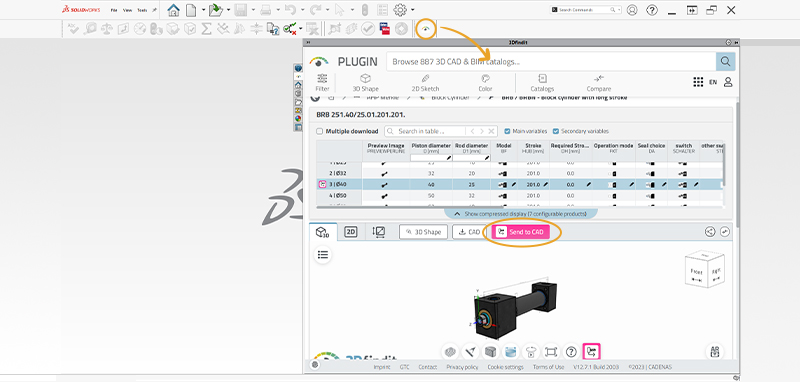Click the Save floppy disk icon
The image size is (800, 382).
pos(241,10)
